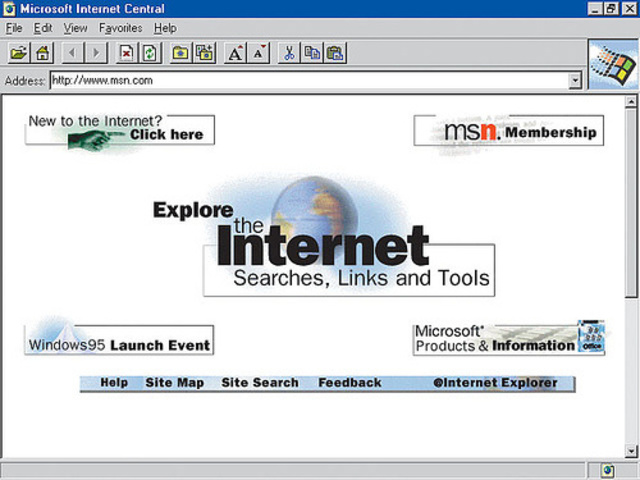The image size is (640, 480).
Task: Click the Paste clipboard icon
Action: coord(336,53)
